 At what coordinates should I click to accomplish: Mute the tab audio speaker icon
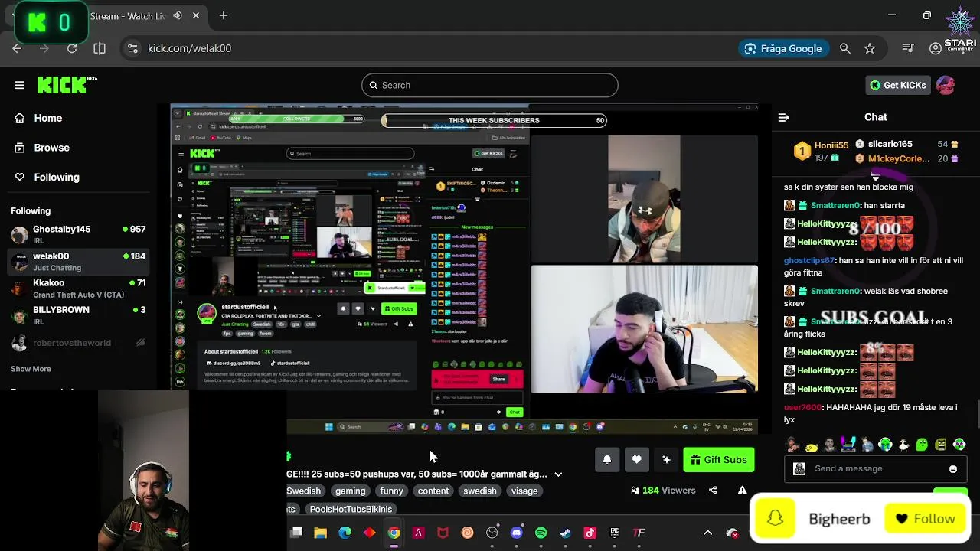[x=178, y=15]
